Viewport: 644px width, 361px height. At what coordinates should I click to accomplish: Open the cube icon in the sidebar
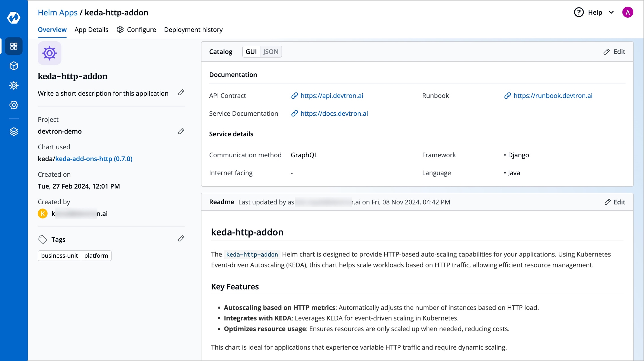tap(14, 66)
